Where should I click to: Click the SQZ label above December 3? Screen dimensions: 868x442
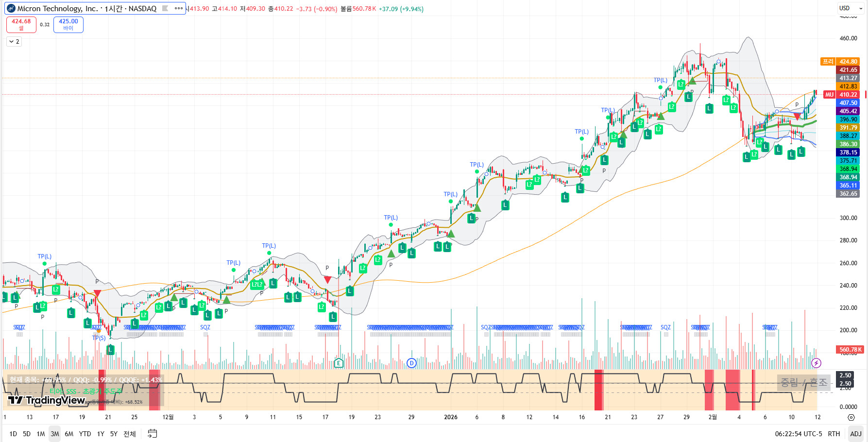[x=205, y=327]
